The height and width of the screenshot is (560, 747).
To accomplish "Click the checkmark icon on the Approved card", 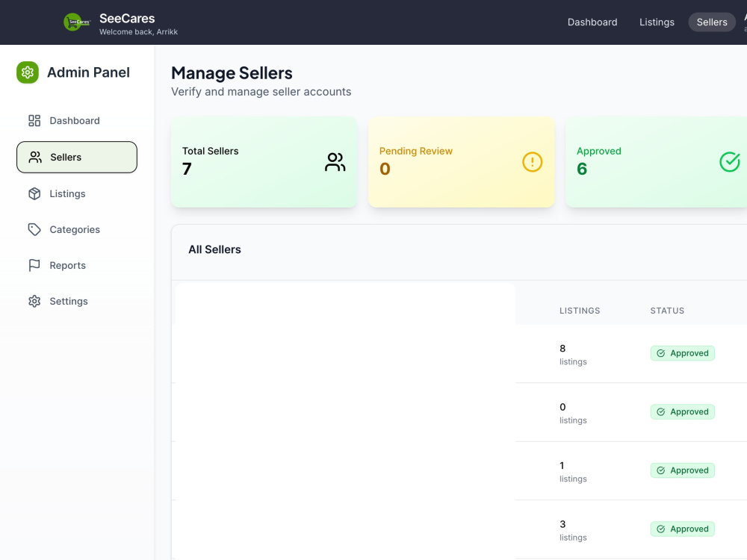I will (x=729, y=162).
